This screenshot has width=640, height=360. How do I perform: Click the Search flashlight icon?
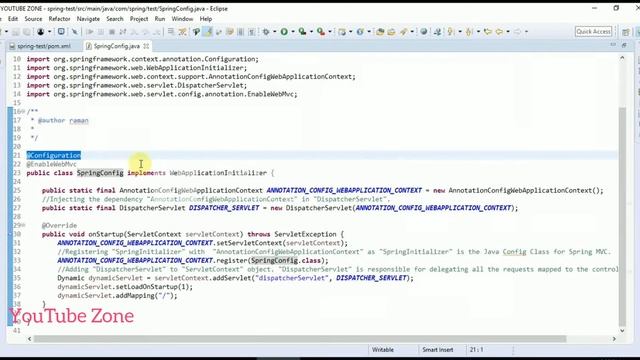[x=403, y=31]
